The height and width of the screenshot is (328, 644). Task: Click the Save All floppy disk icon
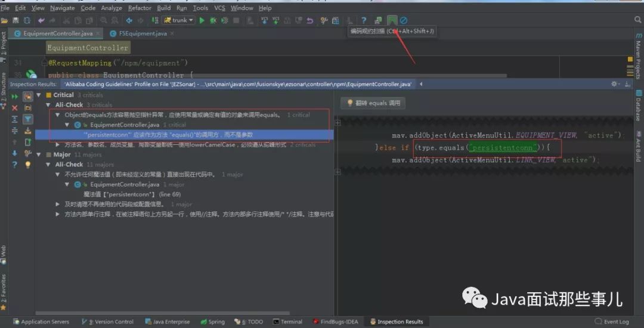tap(16, 20)
